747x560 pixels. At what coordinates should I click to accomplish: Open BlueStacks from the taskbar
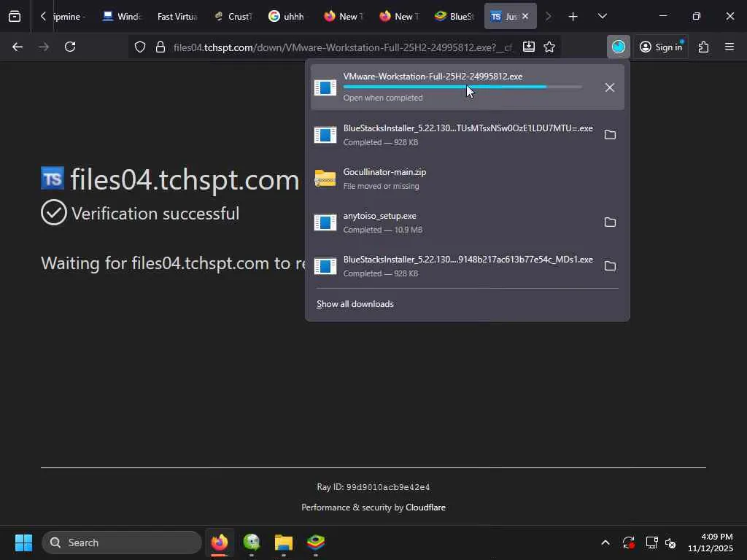point(315,542)
